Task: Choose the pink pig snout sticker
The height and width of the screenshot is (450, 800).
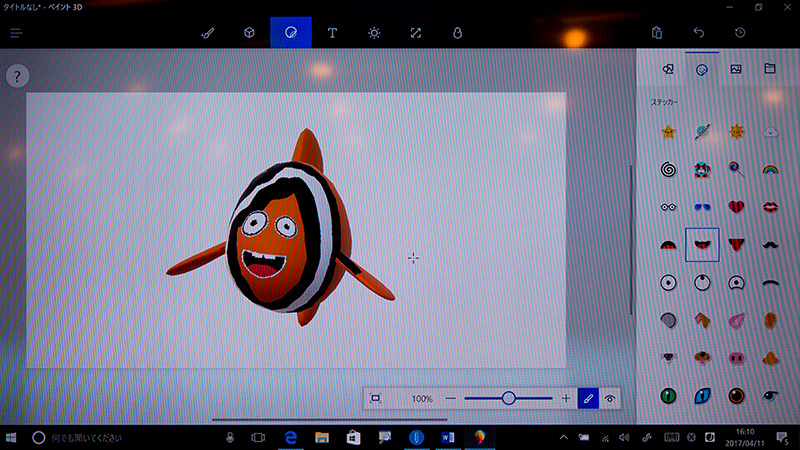Action: click(736, 358)
